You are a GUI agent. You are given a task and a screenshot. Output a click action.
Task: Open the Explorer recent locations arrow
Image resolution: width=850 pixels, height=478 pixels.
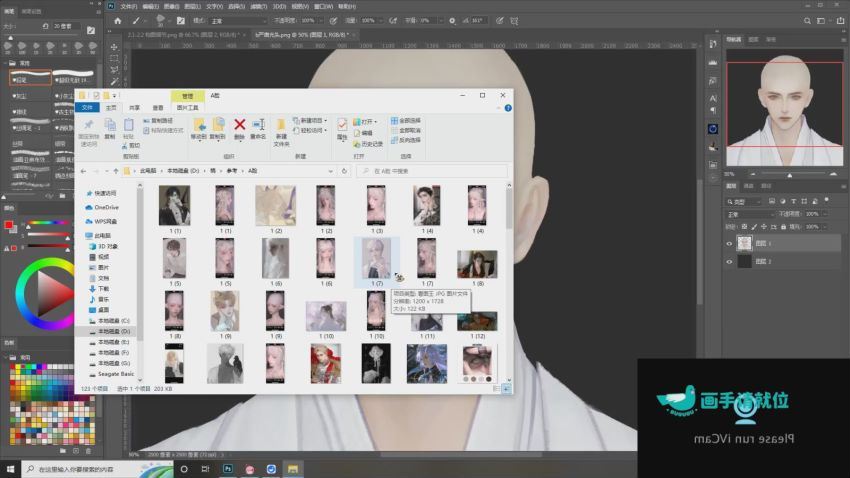pyautogui.click(x=107, y=171)
